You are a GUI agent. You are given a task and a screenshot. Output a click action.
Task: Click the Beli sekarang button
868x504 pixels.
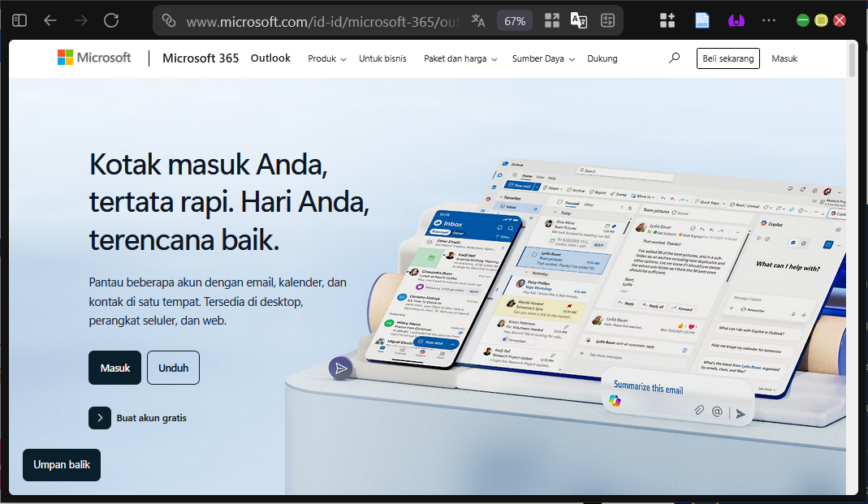pos(728,58)
